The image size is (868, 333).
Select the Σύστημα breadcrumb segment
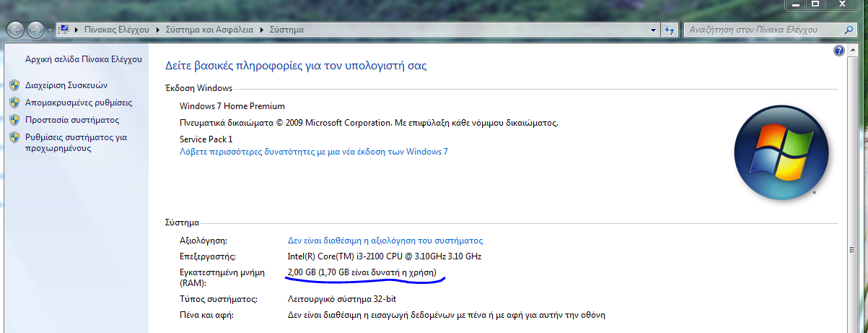click(x=286, y=30)
